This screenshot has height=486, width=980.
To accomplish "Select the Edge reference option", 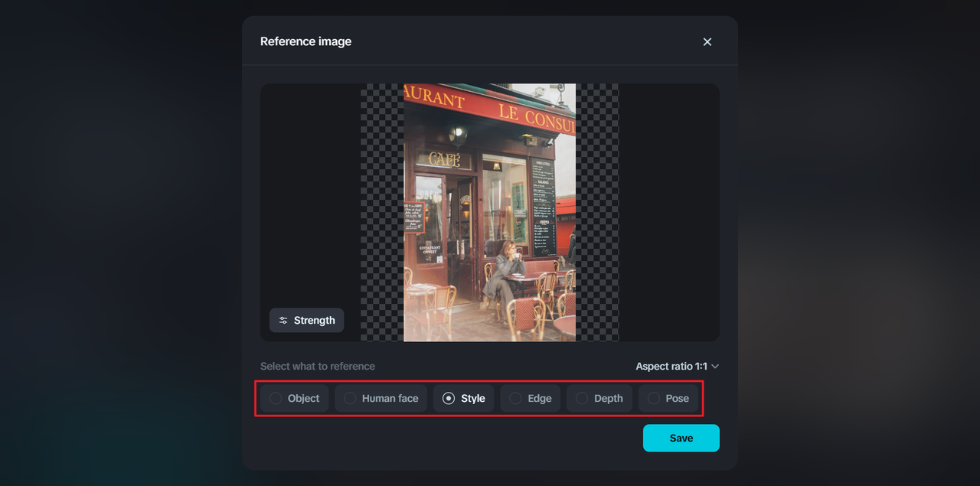I will click(531, 398).
